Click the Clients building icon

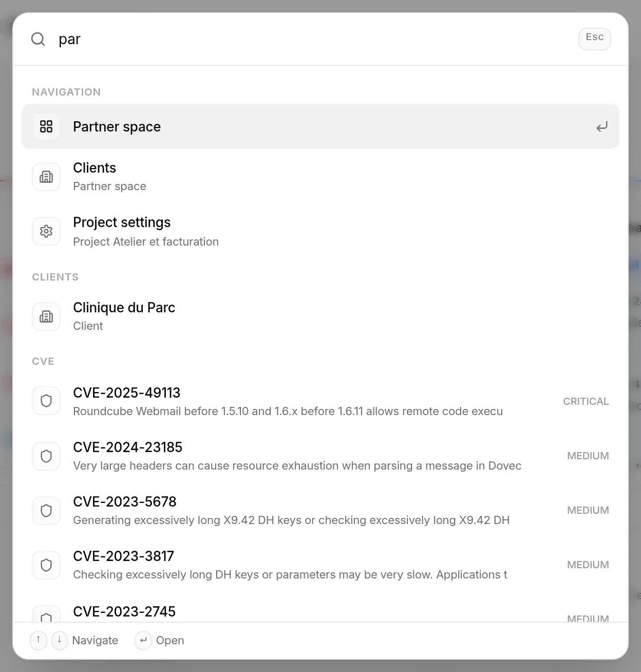point(46,177)
